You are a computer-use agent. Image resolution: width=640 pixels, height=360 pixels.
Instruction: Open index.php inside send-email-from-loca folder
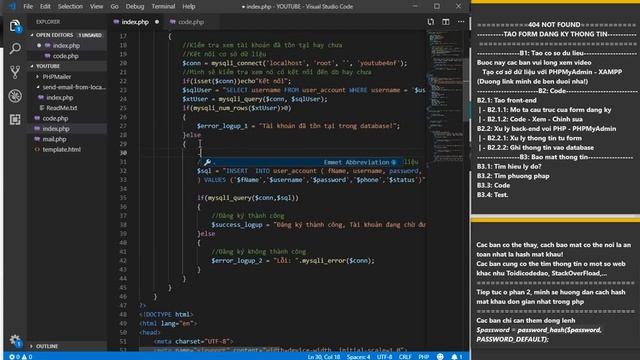[x=60, y=98]
